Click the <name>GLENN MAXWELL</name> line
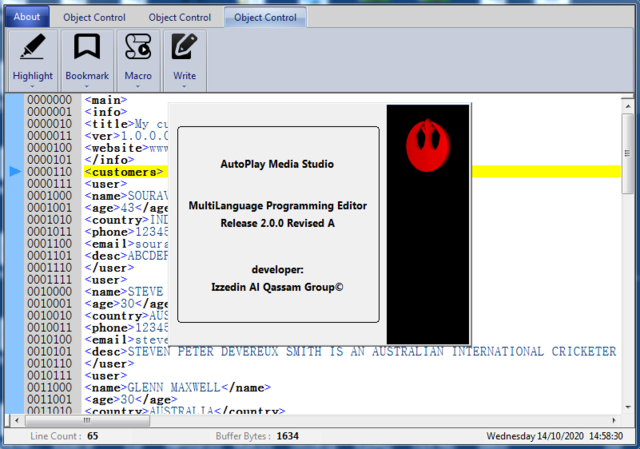Image resolution: width=640 pixels, height=449 pixels. pos(177,387)
